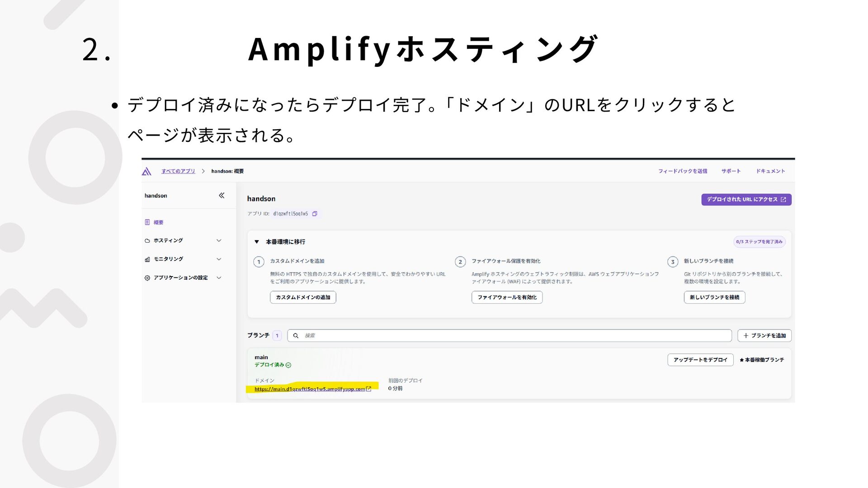Click the ホスティング cloud icon
Screen dimensions: 868x488
[147, 241]
